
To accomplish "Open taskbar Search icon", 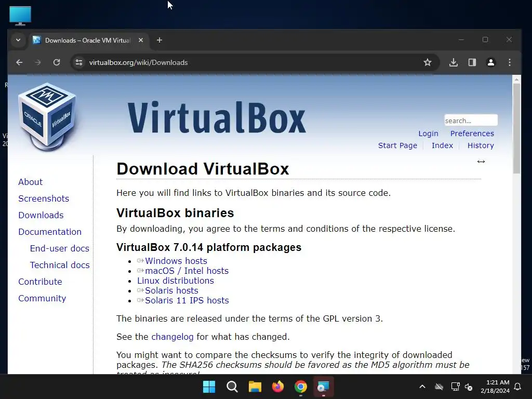I will (232, 387).
